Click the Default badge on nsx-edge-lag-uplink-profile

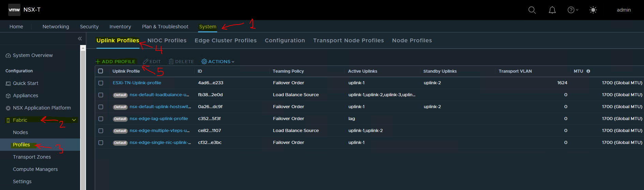[120, 119]
